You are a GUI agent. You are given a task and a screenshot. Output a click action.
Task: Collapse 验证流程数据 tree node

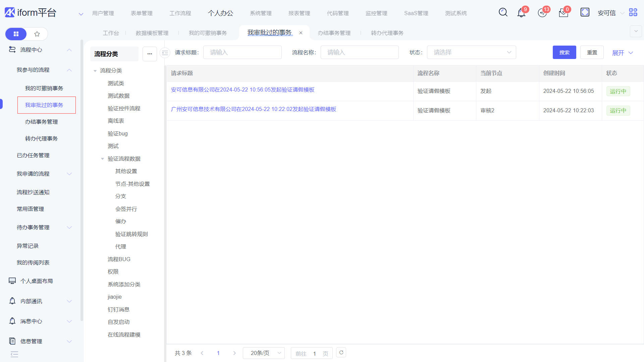tap(103, 159)
